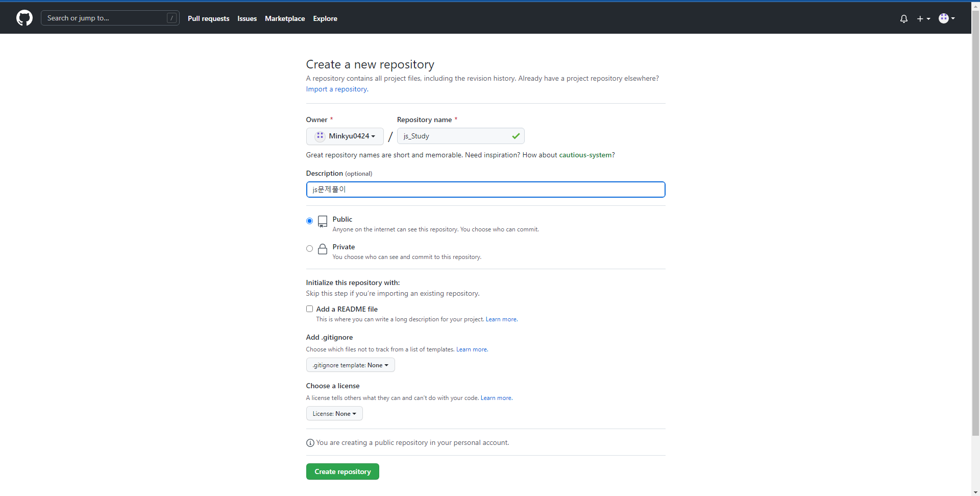Click the Description input field

tap(485, 190)
